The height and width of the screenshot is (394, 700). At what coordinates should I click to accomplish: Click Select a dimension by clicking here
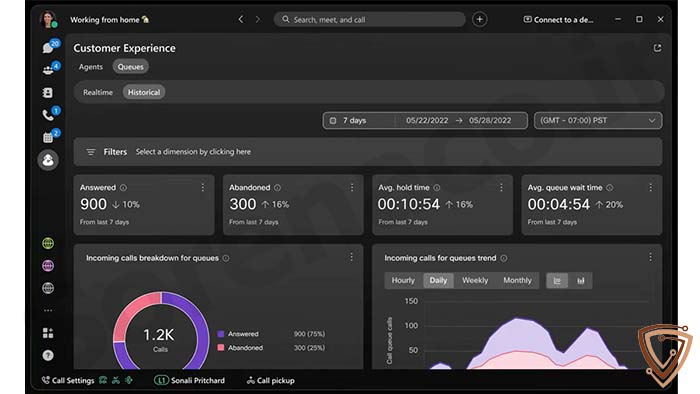(x=193, y=152)
